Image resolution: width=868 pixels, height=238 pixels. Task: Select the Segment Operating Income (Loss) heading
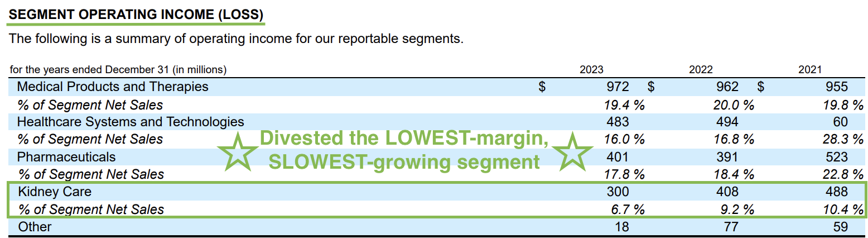(x=137, y=15)
